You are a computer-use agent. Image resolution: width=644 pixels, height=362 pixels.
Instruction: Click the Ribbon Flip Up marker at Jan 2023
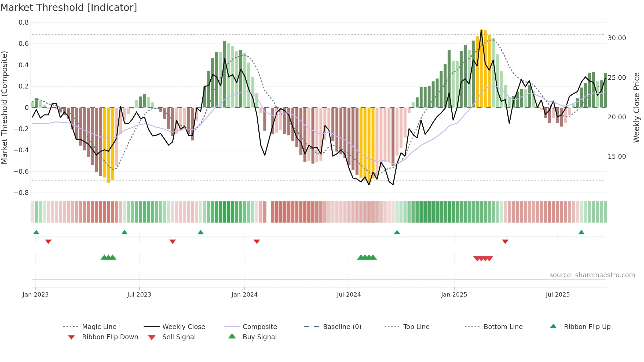36,232
